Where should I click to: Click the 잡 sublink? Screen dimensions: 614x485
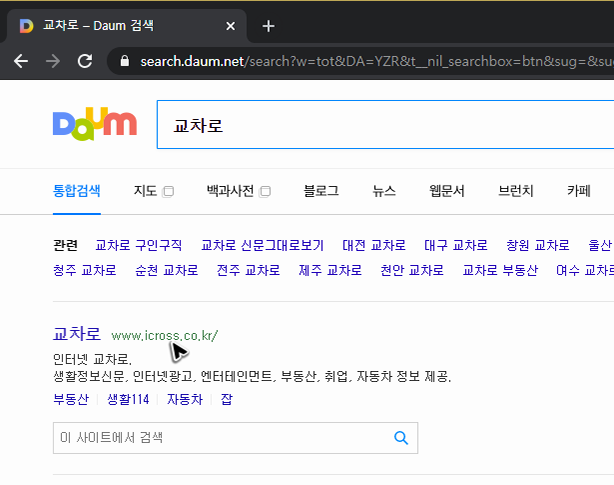[x=227, y=399]
